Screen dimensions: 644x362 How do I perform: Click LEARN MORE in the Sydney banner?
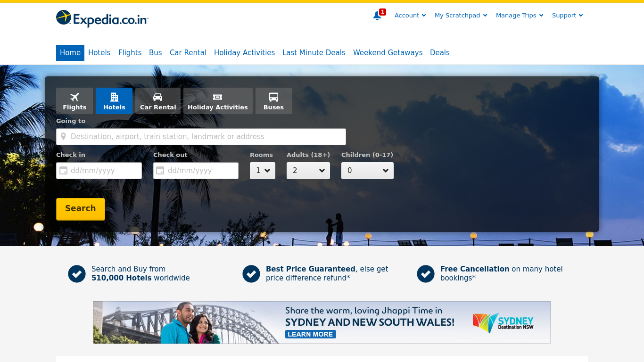(x=310, y=334)
